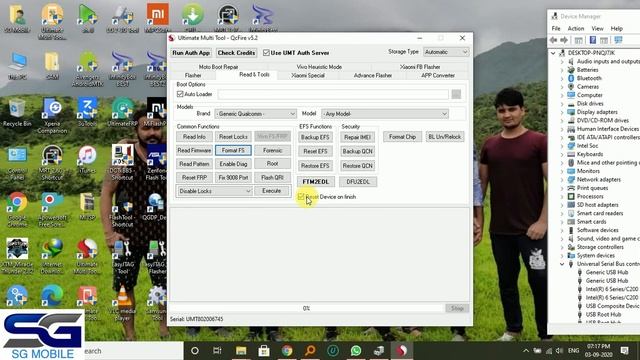The width and height of the screenshot is (640, 360).
Task: Open Microsoft Store from taskbar
Action: (x=264, y=351)
